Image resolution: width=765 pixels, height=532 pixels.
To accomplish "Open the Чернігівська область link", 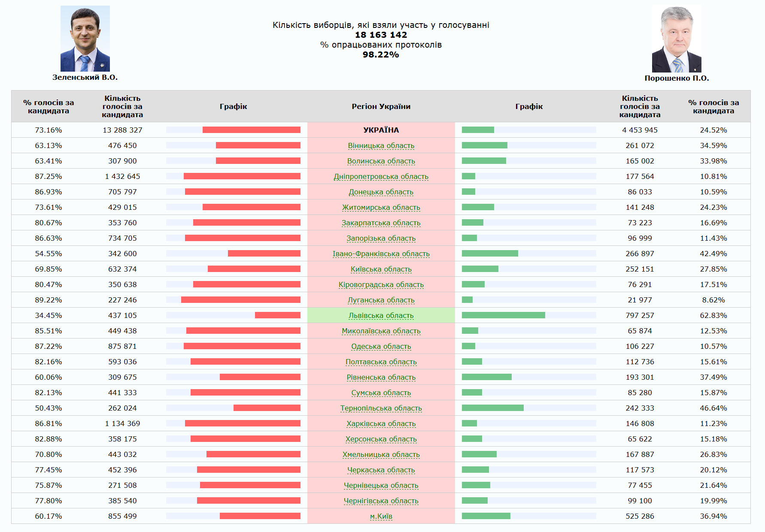I will pyautogui.click(x=381, y=501).
